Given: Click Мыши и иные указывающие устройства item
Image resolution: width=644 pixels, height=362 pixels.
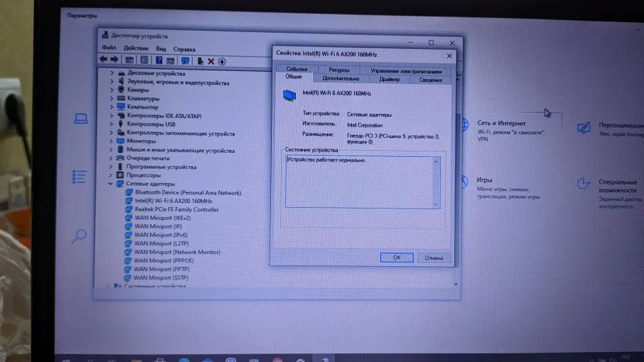Looking at the screenshot, I should 180,150.
